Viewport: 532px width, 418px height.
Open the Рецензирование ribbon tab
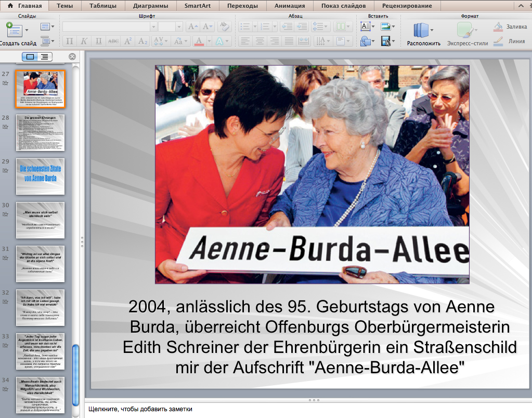pos(407,5)
